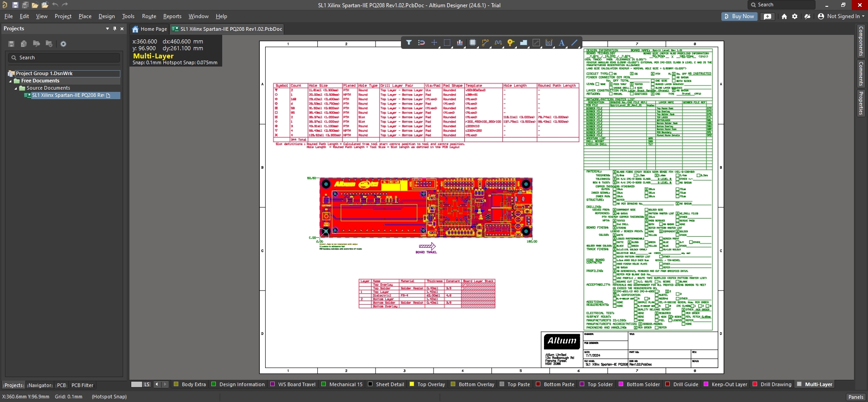The width and height of the screenshot is (868, 402).
Task: Choose the align objects tool icon
Action: click(x=460, y=43)
